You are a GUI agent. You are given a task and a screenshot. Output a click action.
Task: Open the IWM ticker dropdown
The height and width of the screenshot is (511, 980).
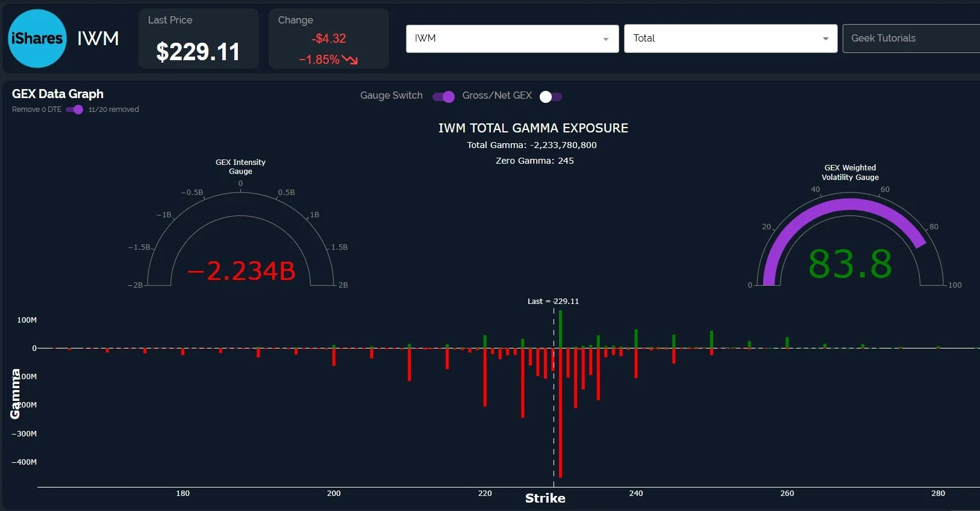512,39
